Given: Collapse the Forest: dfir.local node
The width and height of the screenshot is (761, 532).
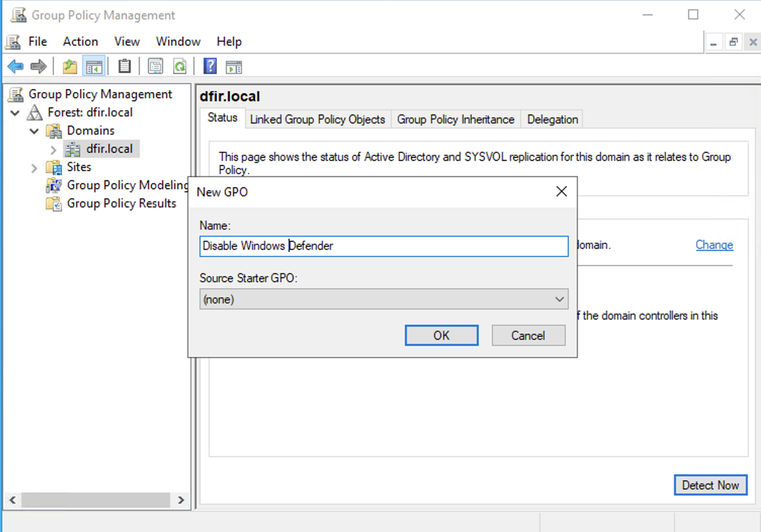Looking at the screenshot, I should click(15, 113).
